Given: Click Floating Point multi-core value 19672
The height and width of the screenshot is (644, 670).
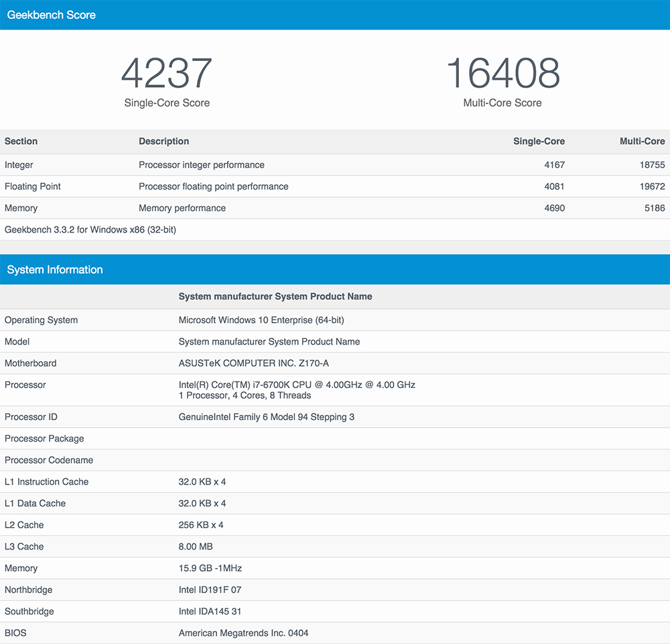Looking at the screenshot, I should pos(652,187).
